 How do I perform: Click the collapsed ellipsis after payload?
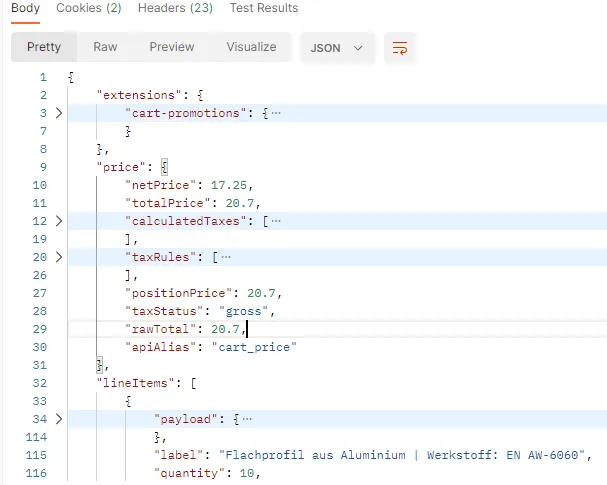[x=247, y=419]
